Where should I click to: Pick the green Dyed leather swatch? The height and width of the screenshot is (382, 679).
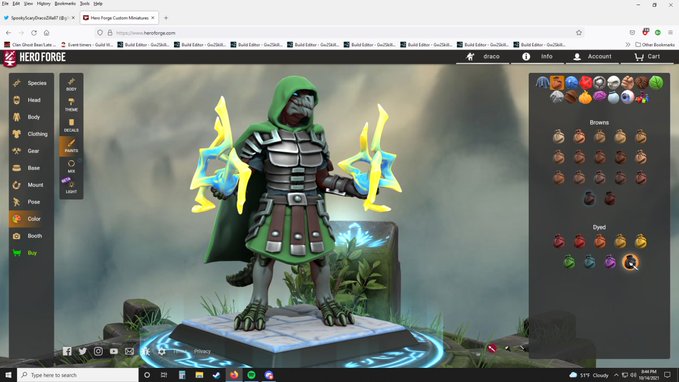[x=569, y=262]
